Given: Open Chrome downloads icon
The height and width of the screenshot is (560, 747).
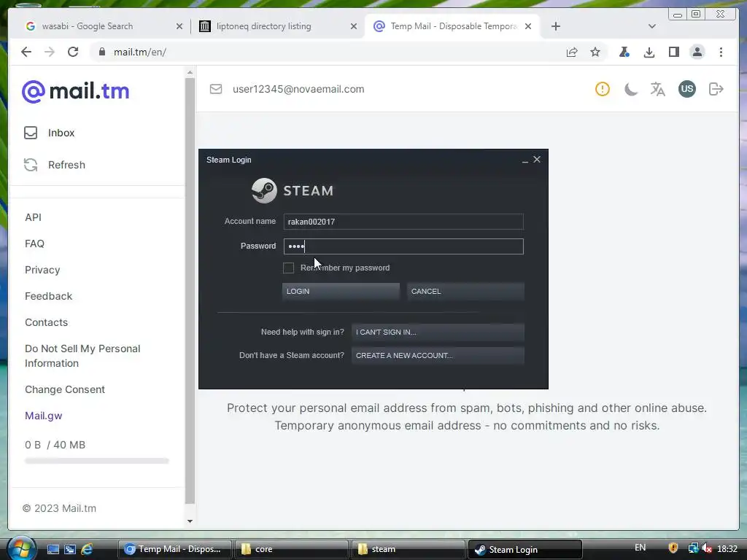Looking at the screenshot, I should [649, 52].
